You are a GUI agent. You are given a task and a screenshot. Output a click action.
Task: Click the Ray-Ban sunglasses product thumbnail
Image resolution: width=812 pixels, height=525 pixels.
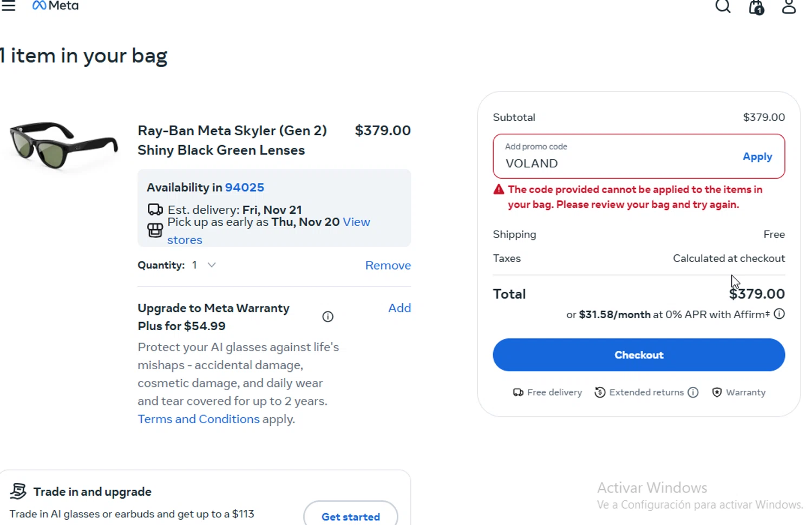point(63,144)
